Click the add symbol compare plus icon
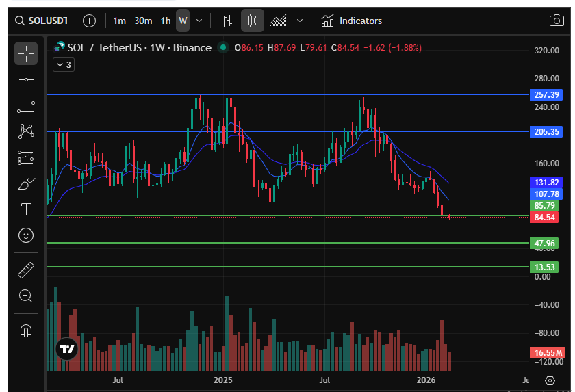This screenshot has width=575, height=392. coord(89,21)
